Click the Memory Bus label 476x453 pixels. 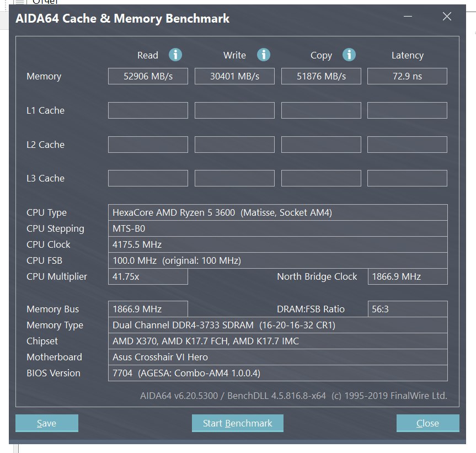click(x=52, y=309)
